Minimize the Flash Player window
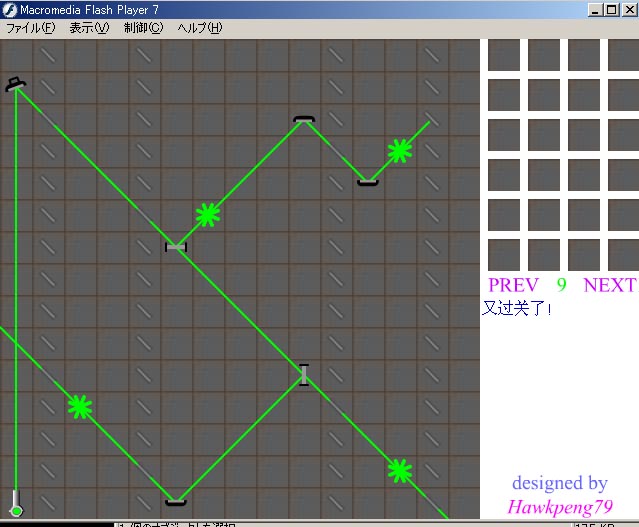639x527 pixels. click(595, 10)
